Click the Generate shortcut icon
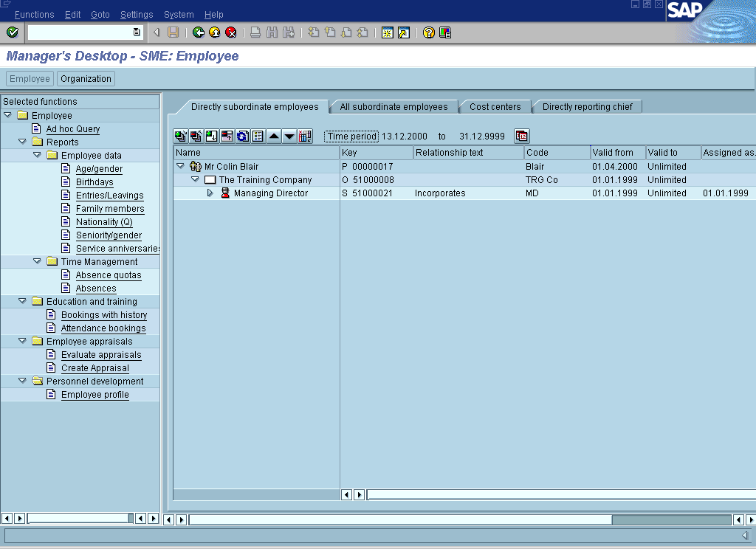The height and width of the screenshot is (549, 756). (x=404, y=32)
